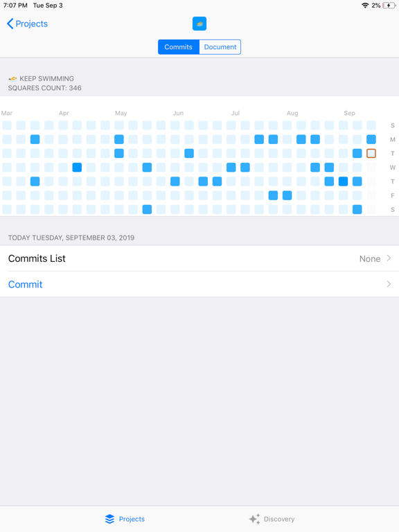
Task: Expand Commits List chevron arrow
Action: point(389,258)
